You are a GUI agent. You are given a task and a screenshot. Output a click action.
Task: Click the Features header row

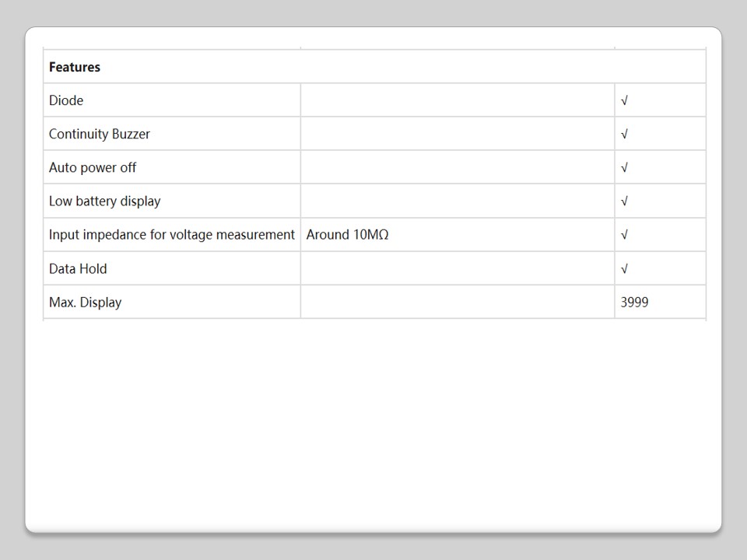(75, 67)
